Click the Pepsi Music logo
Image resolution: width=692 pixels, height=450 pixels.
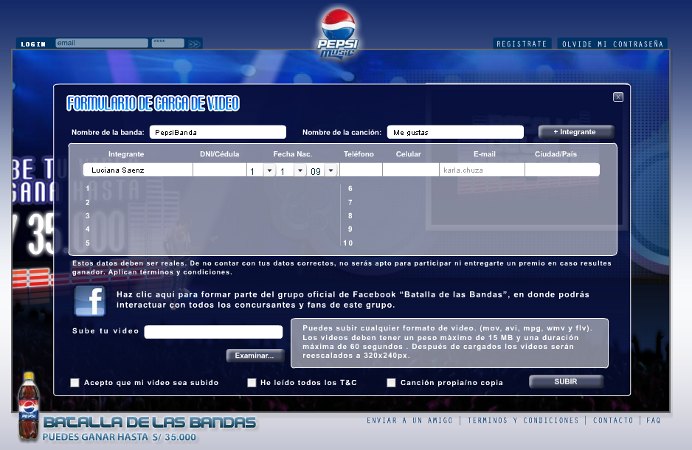338,34
